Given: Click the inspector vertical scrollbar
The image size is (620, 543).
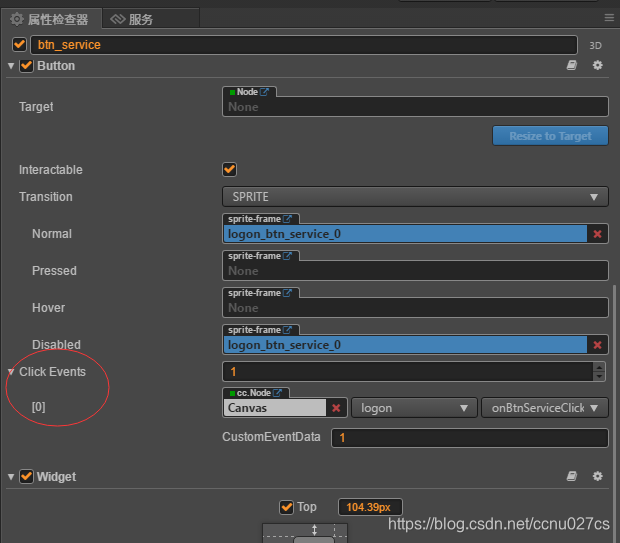Looking at the screenshot, I should click(x=614, y=414).
